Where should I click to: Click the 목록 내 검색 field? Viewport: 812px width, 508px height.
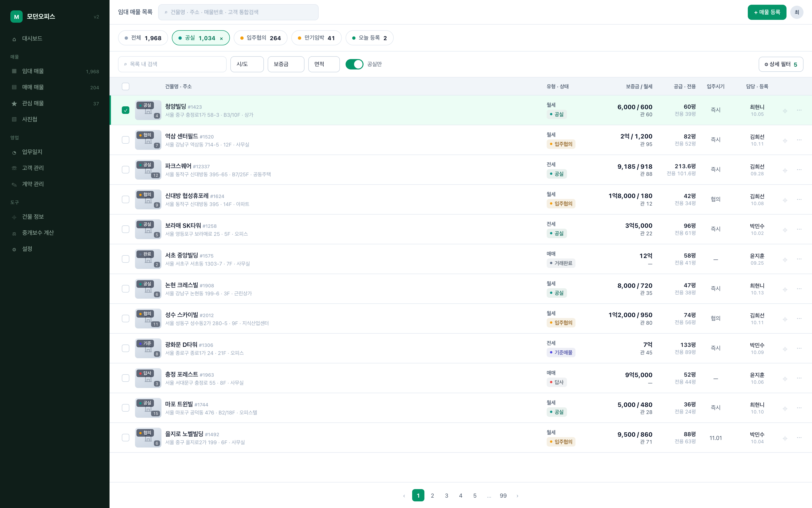[x=172, y=64]
